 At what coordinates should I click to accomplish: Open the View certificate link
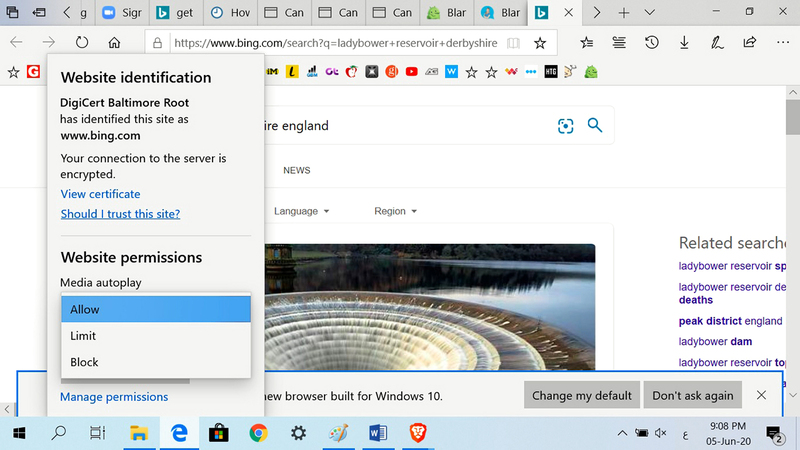click(100, 194)
